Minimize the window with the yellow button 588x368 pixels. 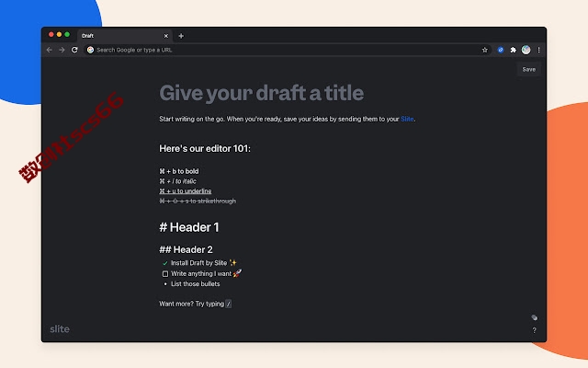click(x=59, y=35)
